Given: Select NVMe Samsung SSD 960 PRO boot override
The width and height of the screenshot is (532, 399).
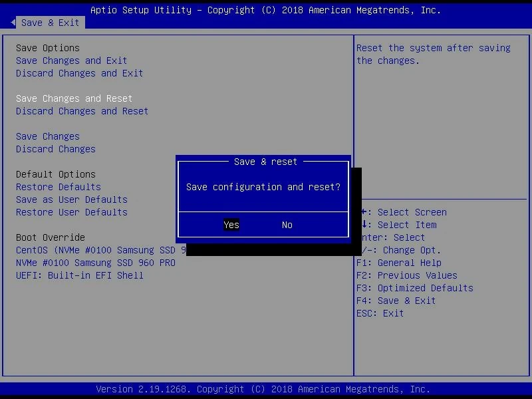Looking at the screenshot, I should click(x=95, y=263).
